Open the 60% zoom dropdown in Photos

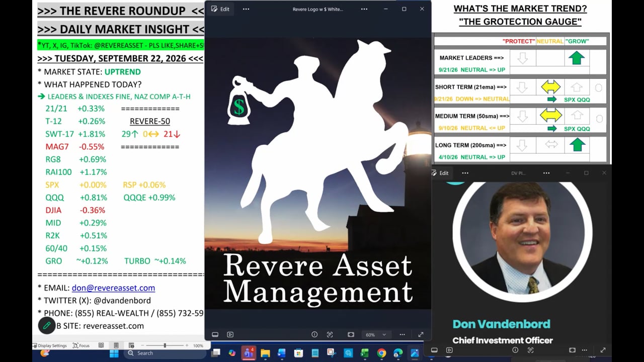[376, 334]
